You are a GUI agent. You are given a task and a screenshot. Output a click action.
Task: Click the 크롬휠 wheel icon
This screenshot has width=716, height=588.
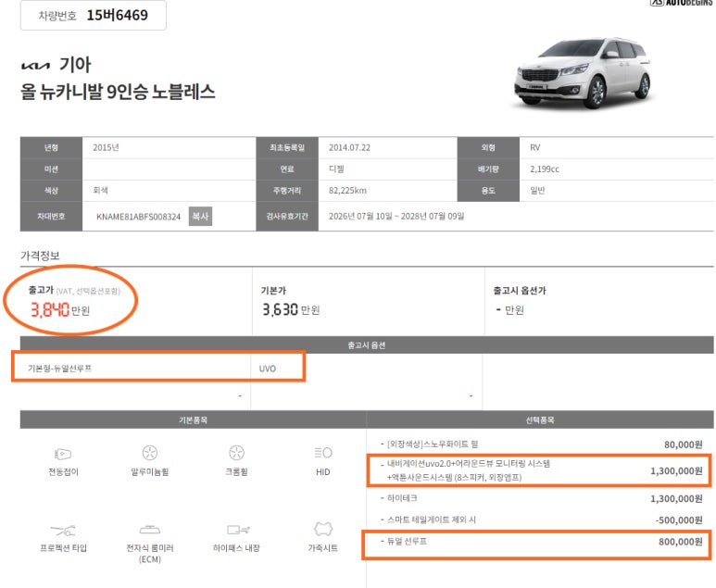236,453
